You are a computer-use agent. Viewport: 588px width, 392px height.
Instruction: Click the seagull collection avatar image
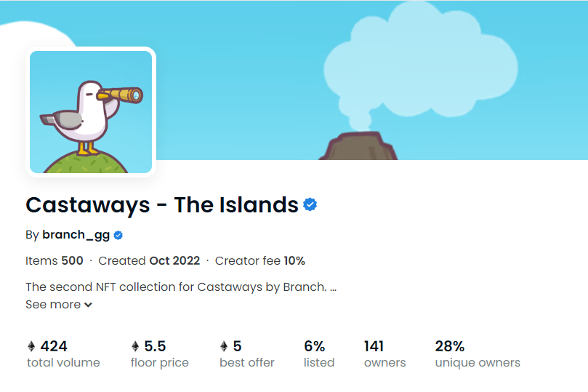(91, 112)
